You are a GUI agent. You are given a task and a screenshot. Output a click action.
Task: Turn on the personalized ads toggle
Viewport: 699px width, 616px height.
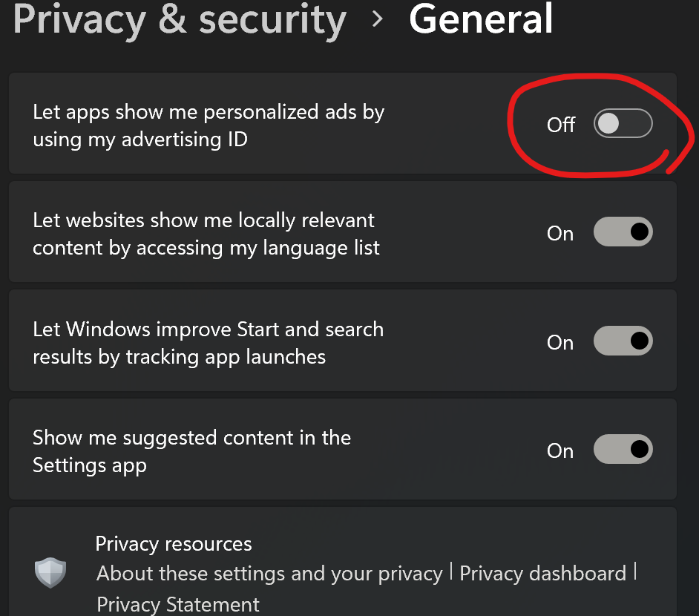(623, 124)
